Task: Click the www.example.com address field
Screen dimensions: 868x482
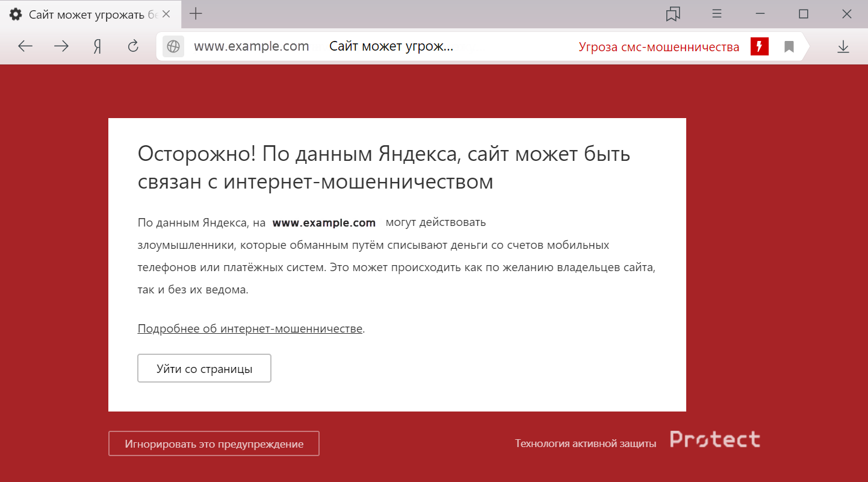Action: 252,46
